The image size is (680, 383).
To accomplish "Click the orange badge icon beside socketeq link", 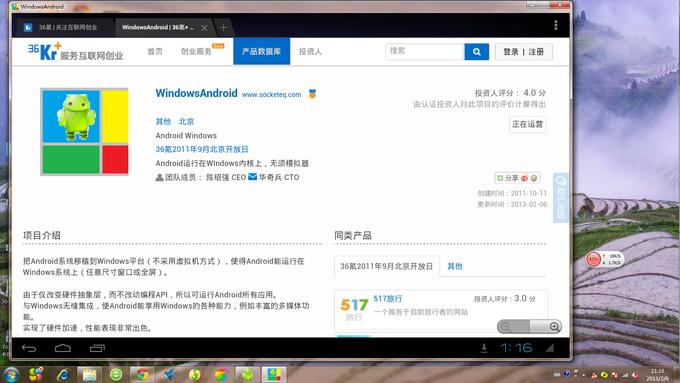I will 312,94.
